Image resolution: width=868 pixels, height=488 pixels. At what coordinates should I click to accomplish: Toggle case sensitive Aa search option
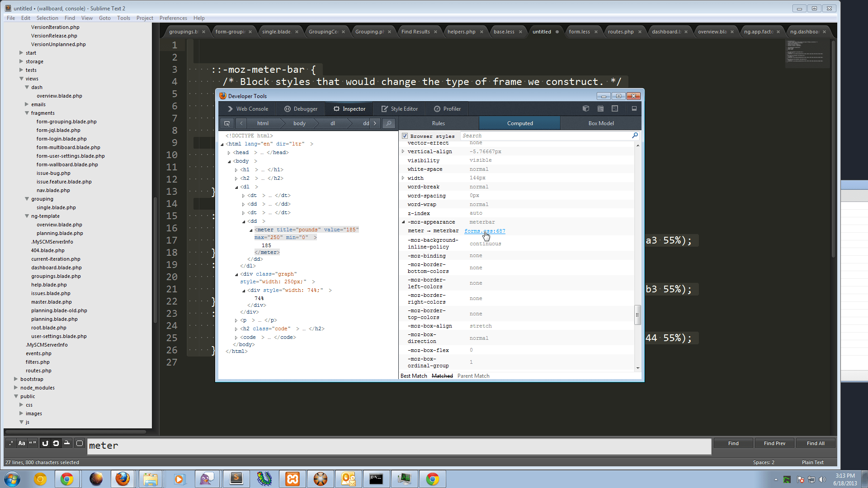click(x=22, y=443)
